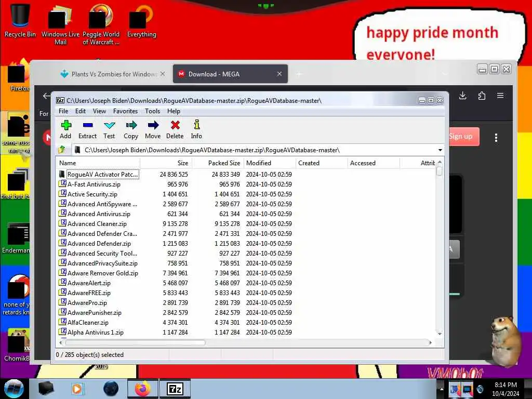532x399 pixels.
Task: Open the View menu
Action: (99, 111)
